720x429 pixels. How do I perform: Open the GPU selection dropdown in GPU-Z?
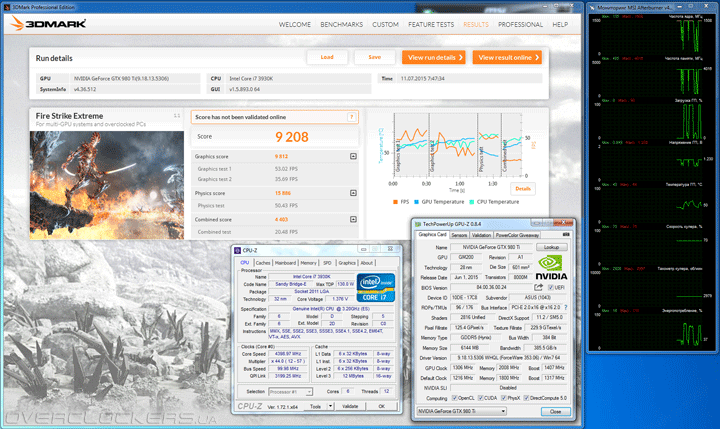pos(461,411)
